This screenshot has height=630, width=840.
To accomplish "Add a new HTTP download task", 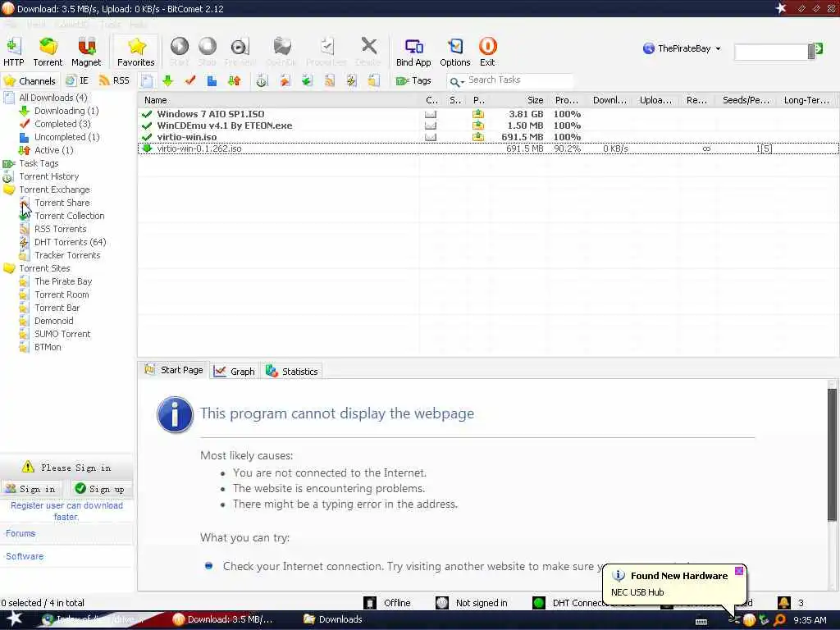I will pos(14,52).
